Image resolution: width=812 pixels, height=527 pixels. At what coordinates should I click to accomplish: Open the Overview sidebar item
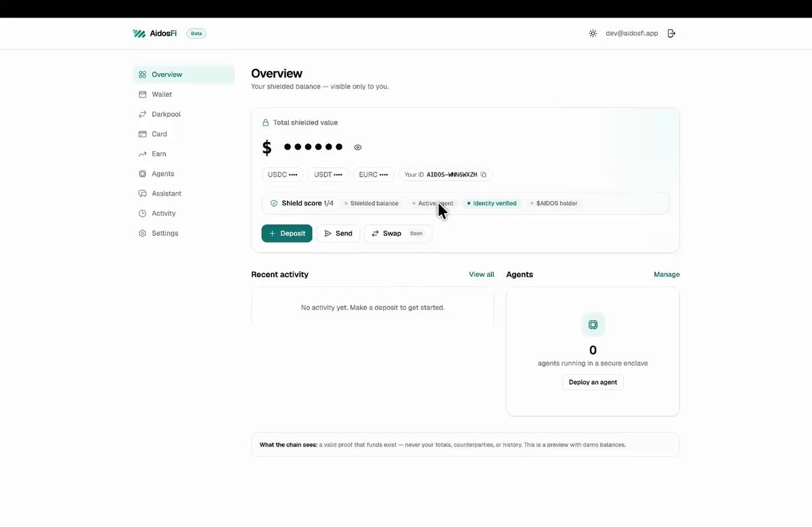tap(183, 74)
